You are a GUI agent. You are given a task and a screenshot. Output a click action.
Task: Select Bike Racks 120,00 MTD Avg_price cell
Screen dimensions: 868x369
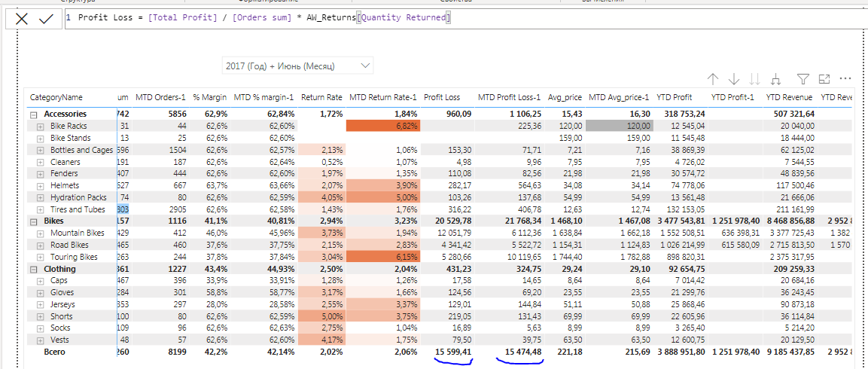click(x=620, y=126)
